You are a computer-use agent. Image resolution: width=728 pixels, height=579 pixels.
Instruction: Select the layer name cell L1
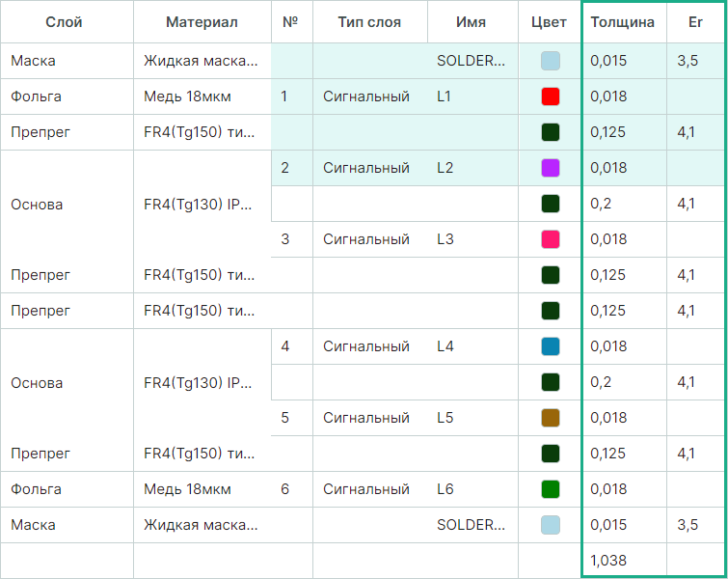(445, 96)
